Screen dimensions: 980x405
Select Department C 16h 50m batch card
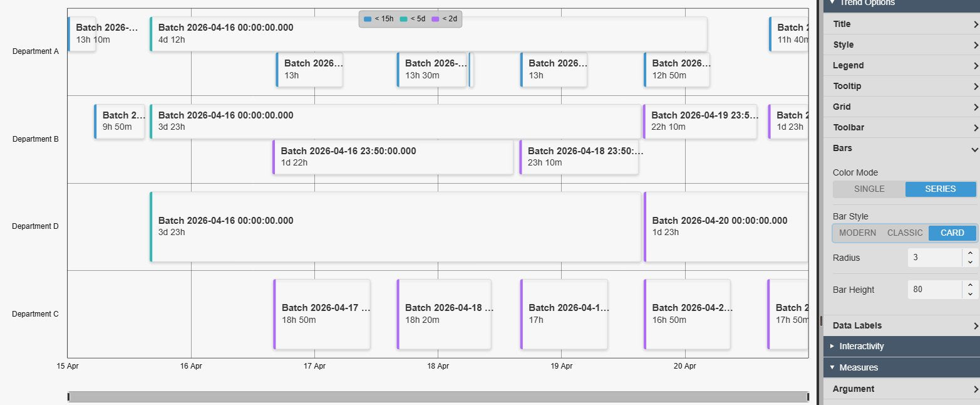pos(687,314)
